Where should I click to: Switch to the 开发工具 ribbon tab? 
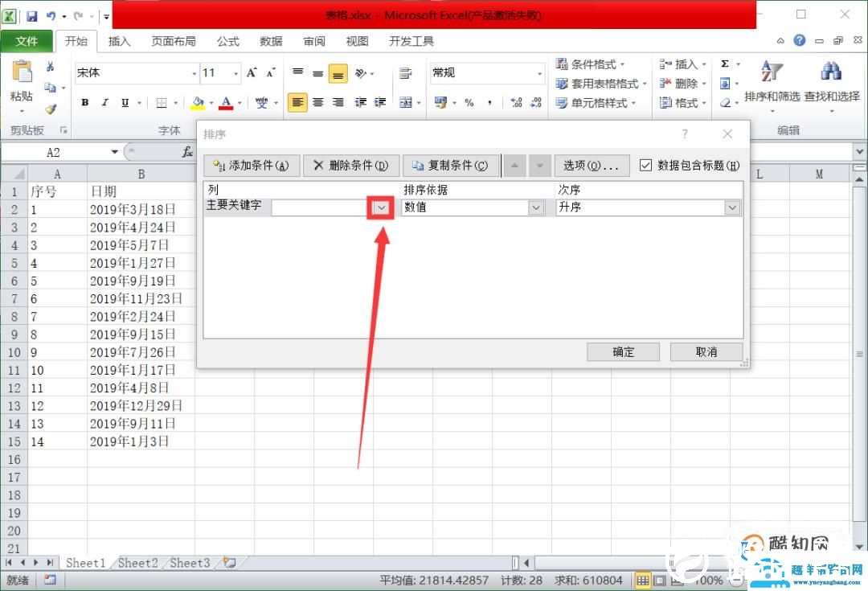[411, 41]
